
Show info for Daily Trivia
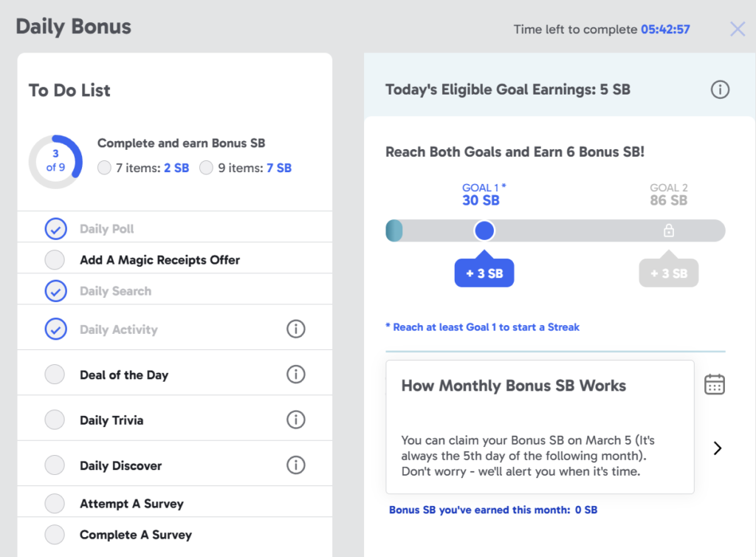pos(295,420)
